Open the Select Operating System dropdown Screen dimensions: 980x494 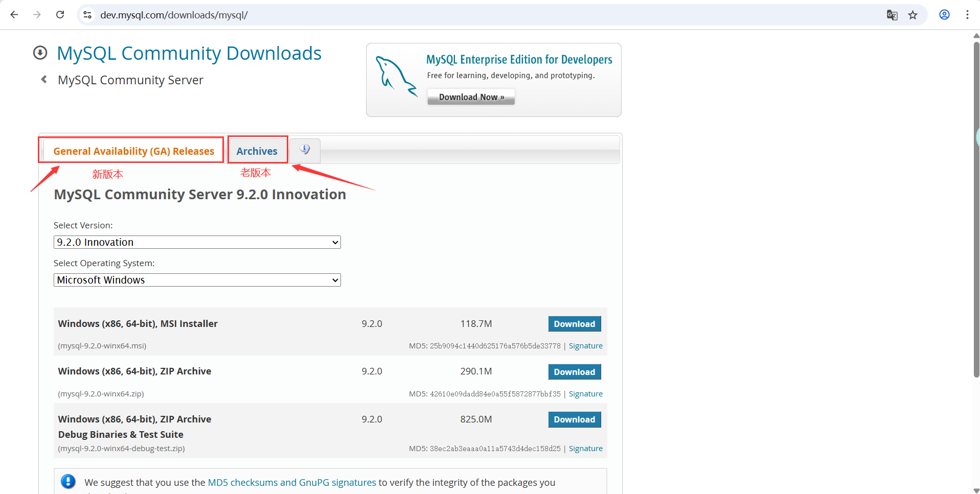tap(197, 280)
